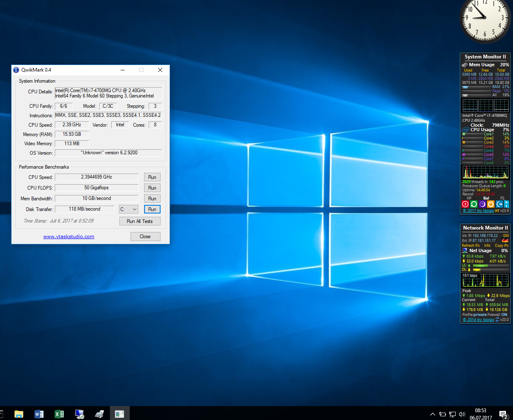Click the computer icon beside Net Usage
Screen dimensions: 513x420
pyautogui.click(x=465, y=251)
